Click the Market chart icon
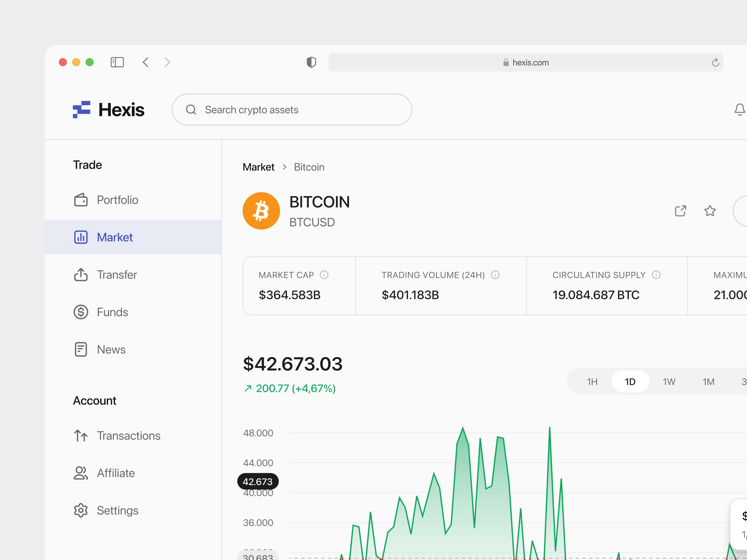This screenshot has width=747, height=560. [x=81, y=237]
